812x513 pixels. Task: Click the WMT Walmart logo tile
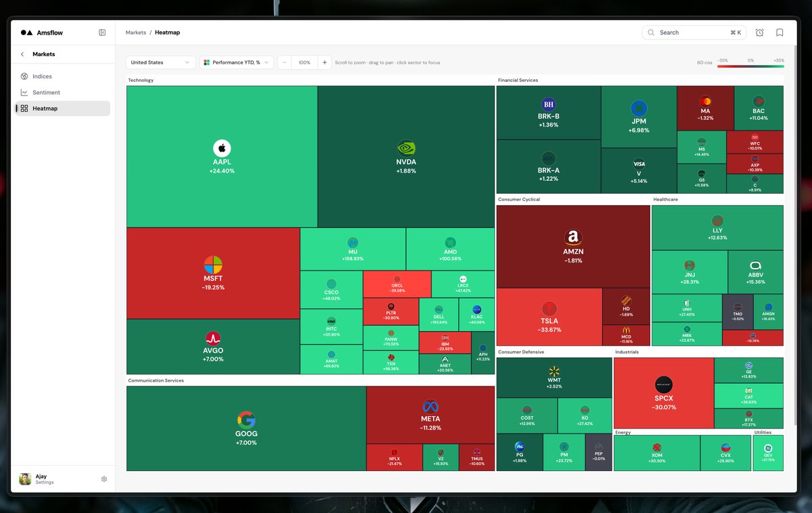(554, 377)
